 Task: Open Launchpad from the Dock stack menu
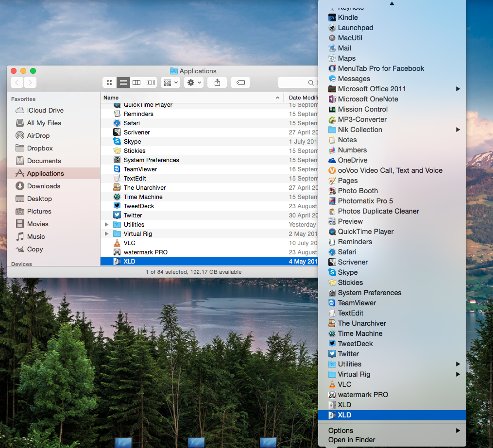coord(392,28)
